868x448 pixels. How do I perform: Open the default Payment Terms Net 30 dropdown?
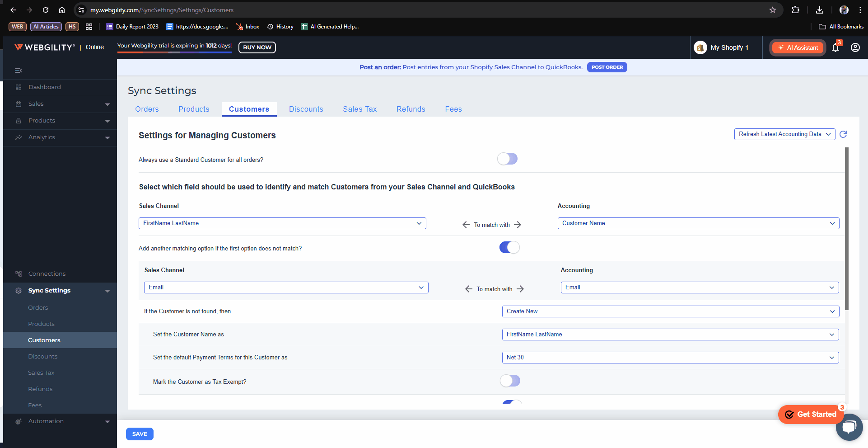[670, 358]
